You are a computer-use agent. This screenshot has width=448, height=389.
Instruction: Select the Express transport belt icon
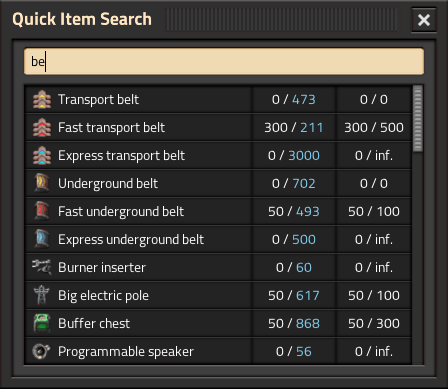pyautogui.click(x=42, y=155)
